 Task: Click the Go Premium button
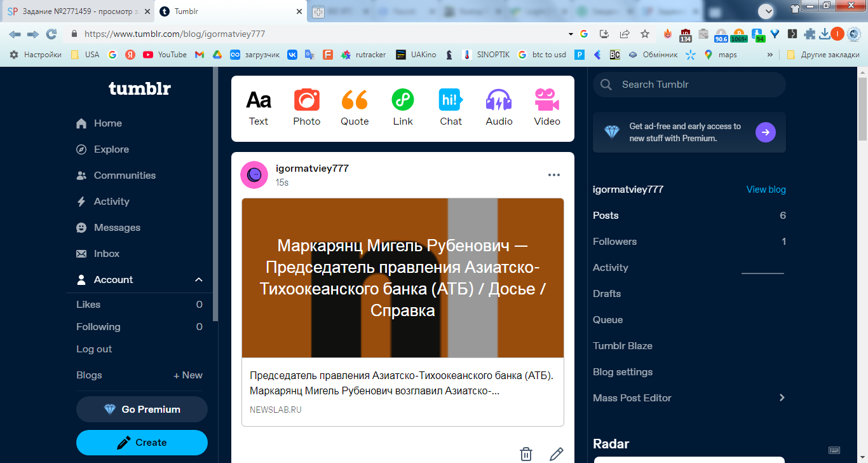click(142, 410)
